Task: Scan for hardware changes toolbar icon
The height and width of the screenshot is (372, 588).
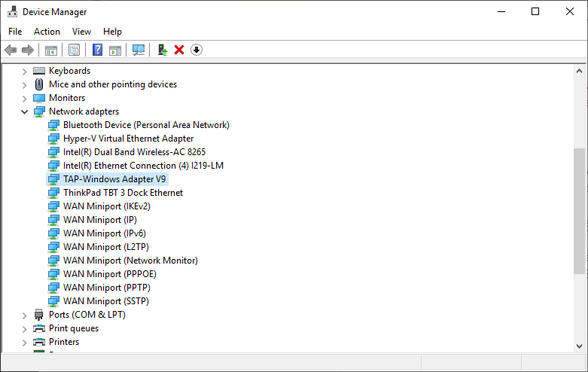Action: point(139,50)
